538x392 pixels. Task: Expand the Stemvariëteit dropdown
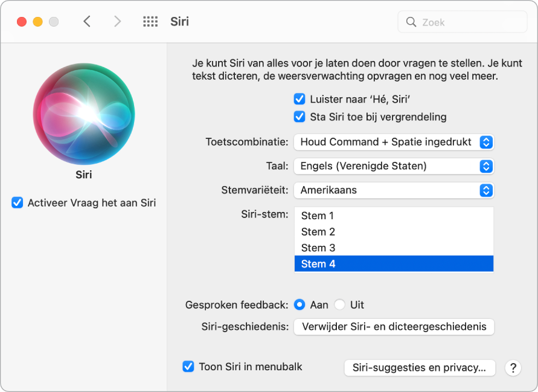394,190
